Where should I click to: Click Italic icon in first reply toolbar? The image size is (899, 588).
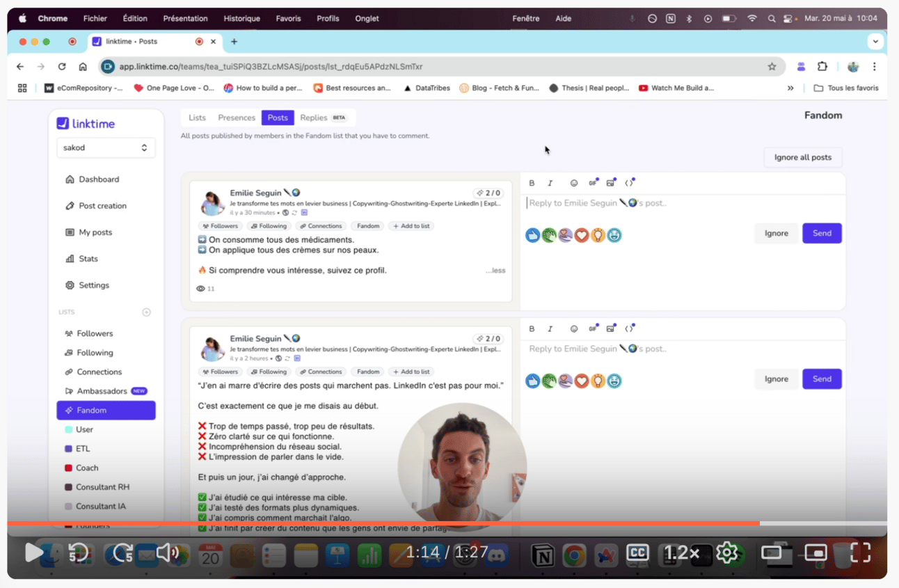550,183
